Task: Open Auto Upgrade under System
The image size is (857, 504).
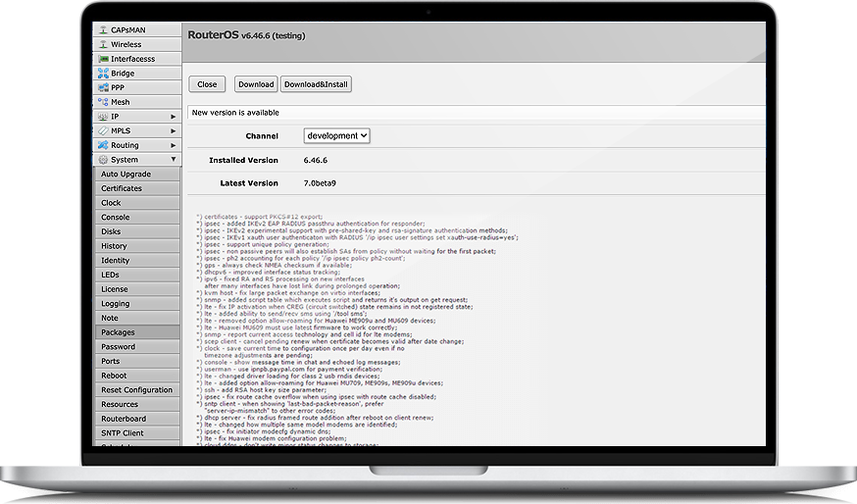Action: click(126, 174)
